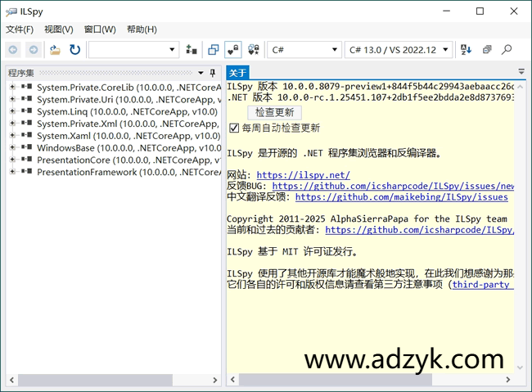
Task: Click the About pane scroll-down arrow
Action: click(520, 367)
